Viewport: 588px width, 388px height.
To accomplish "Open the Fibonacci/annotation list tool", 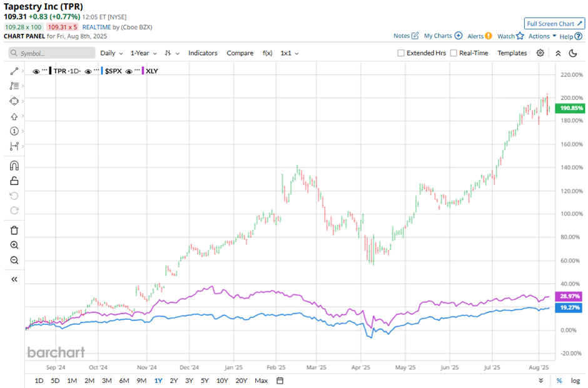I will (14, 86).
